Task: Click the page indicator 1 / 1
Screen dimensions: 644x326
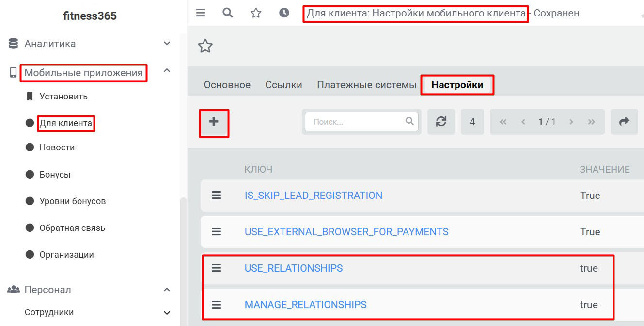Action: 547,122
